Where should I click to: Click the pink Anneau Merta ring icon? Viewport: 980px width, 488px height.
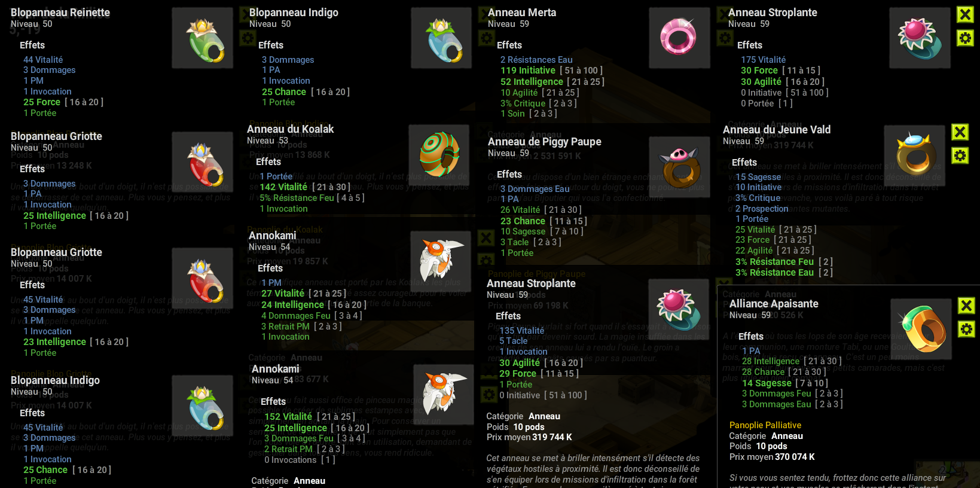(679, 38)
